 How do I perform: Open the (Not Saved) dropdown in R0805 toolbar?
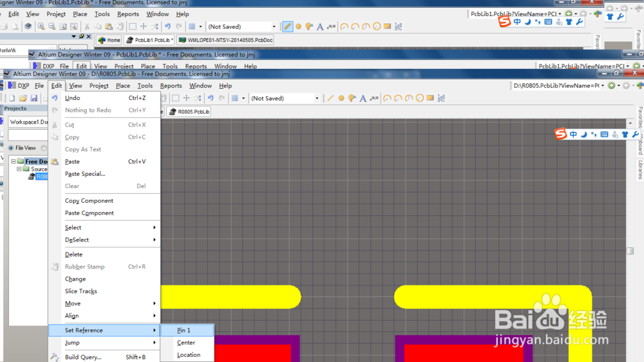[317, 99]
